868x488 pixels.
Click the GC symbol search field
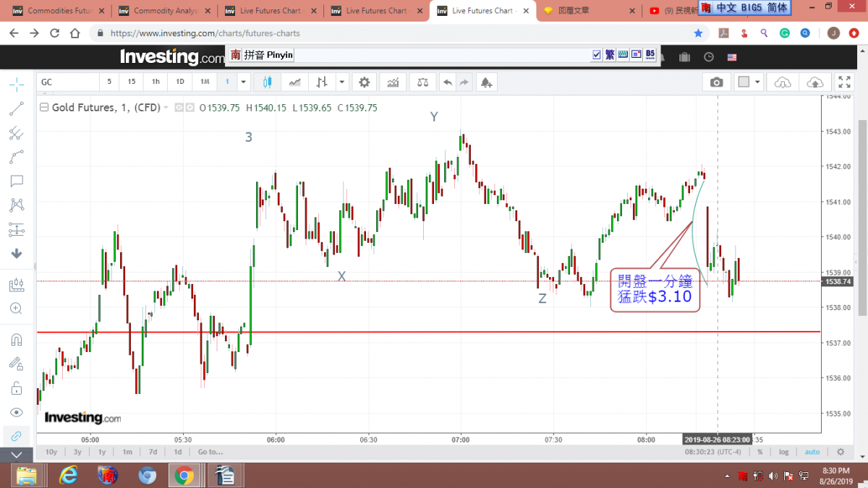(67, 82)
